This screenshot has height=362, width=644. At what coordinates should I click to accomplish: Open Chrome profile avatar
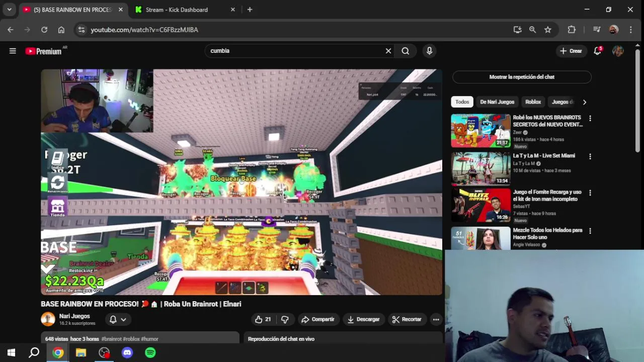coord(613,30)
